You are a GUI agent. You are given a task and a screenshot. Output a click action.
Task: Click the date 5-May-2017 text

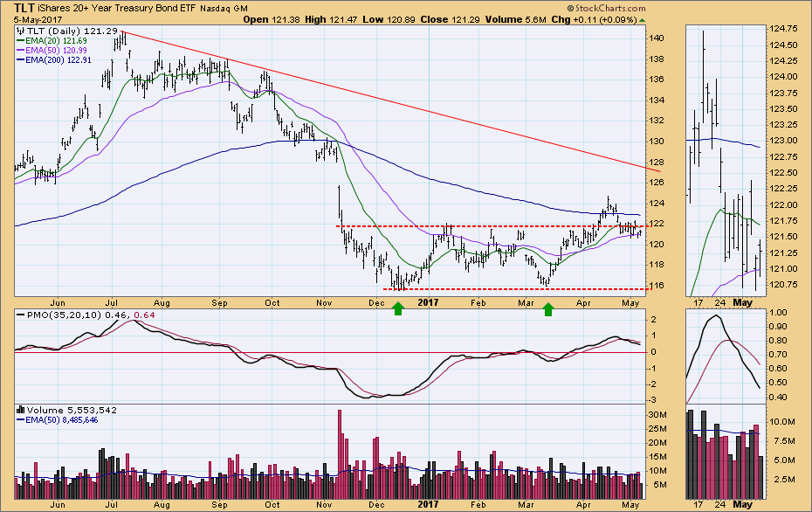click(x=38, y=20)
